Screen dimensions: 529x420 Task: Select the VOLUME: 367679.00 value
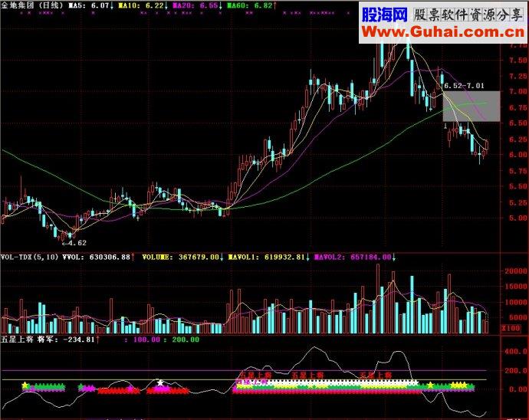click(x=180, y=257)
